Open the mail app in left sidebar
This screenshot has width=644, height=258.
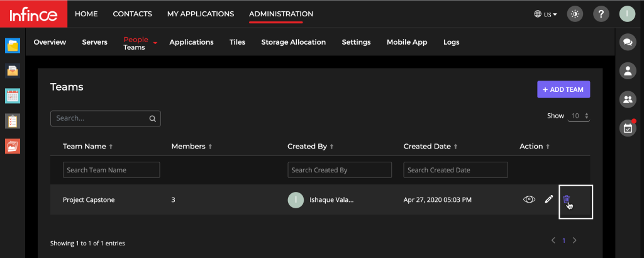click(x=13, y=70)
